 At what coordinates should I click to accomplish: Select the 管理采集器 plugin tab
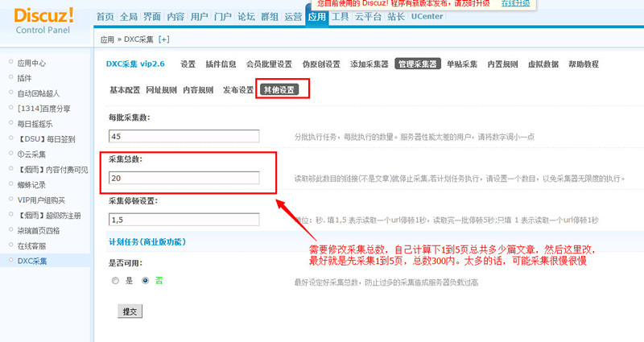point(418,64)
